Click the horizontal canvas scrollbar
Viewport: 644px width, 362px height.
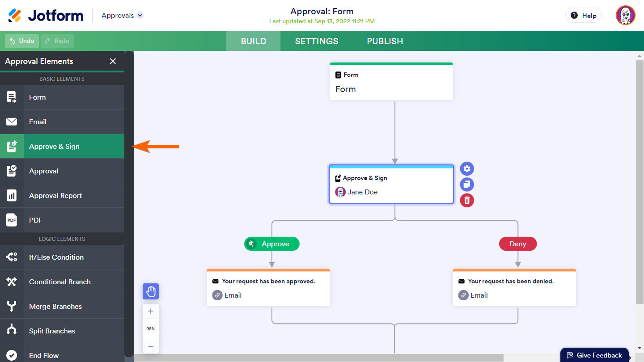click(318, 358)
